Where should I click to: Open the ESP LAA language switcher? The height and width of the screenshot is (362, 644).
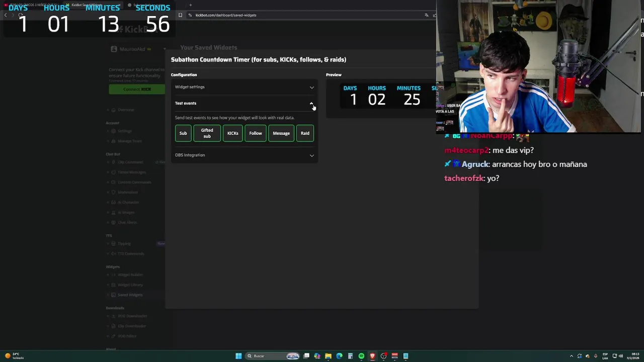click(x=605, y=356)
